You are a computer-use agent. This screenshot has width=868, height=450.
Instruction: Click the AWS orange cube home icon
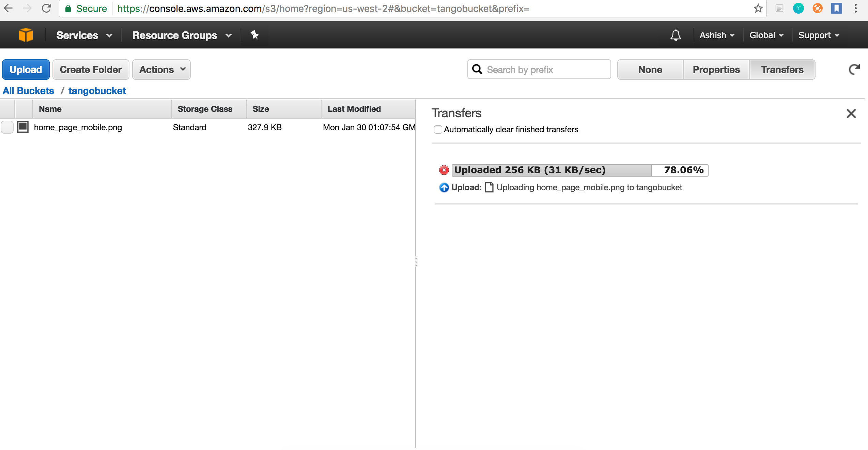click(26, 35)
